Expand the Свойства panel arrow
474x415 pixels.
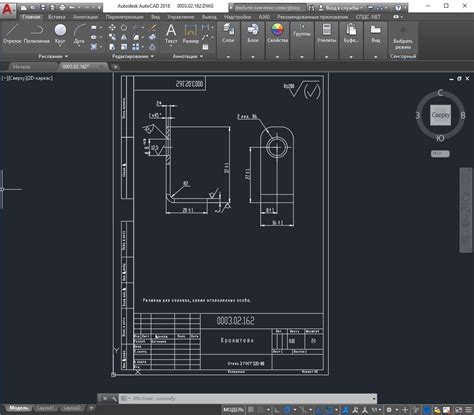coord(277,57)
